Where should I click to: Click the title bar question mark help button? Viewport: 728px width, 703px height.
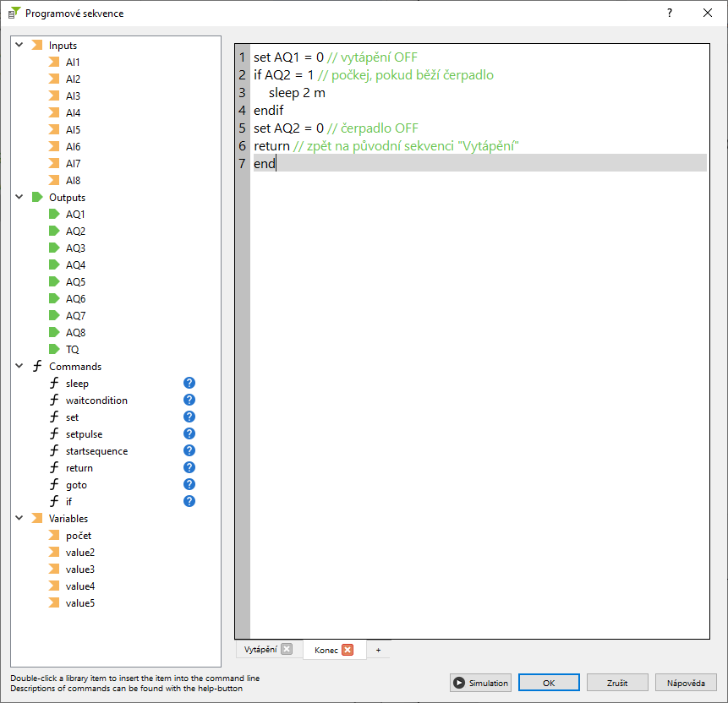click(x=669, y=13)
